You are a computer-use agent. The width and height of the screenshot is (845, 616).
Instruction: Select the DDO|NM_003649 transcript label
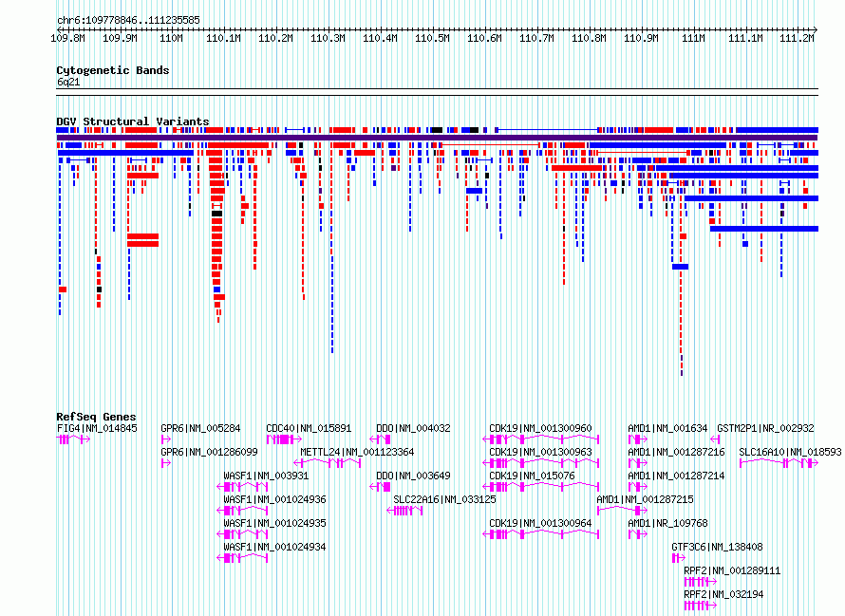413,476
